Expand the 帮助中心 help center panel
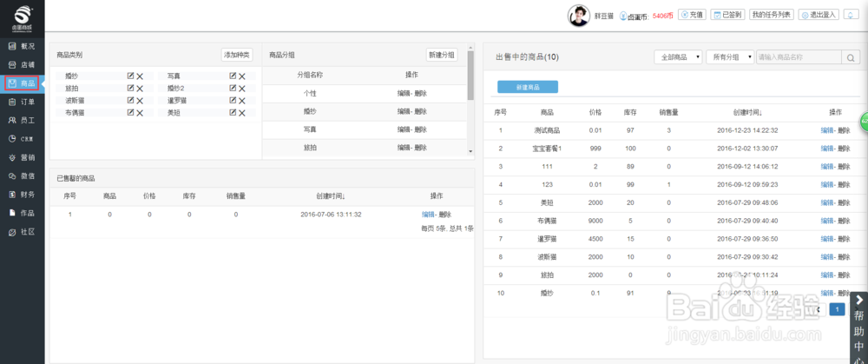 point(858,328)
